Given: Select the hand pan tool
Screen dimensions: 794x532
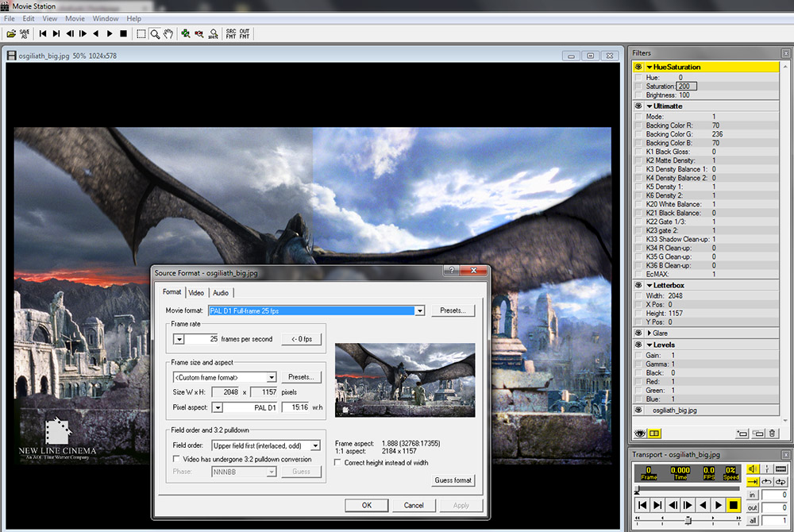Looking at the screenshot, I should (168, 34).
